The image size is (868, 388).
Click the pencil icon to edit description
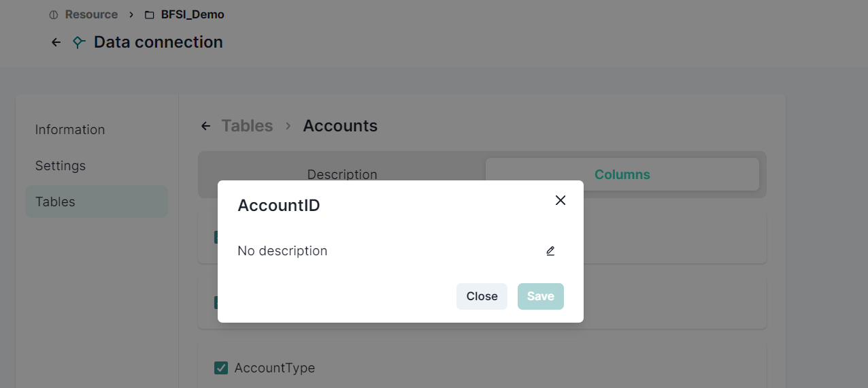point(550,251)
